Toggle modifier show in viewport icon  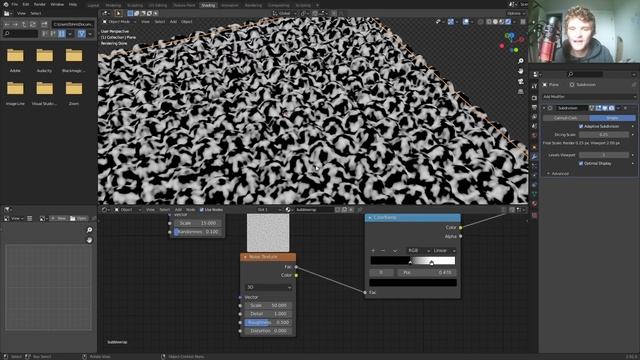605,108
